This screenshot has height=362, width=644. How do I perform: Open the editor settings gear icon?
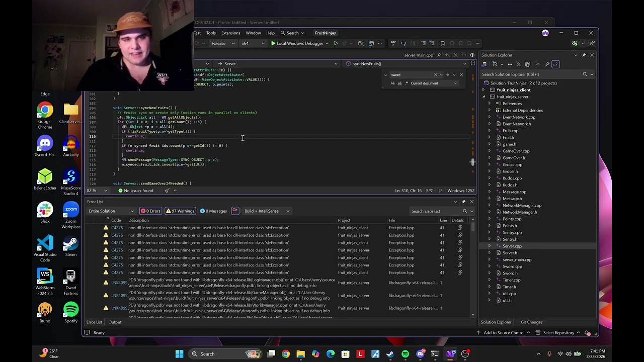pos(472,55)
